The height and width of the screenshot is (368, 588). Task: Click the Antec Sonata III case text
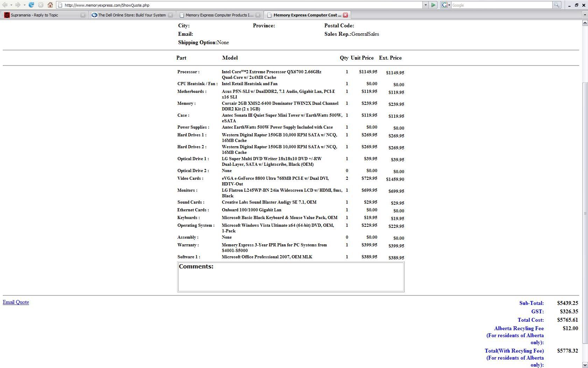click(x=282, y=118)
